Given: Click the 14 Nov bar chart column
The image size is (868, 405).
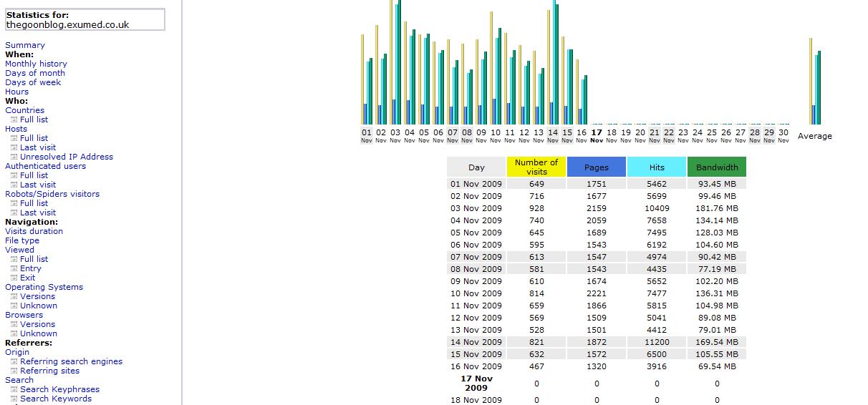Looking at the screenshot, I should (x=553, y=62).
